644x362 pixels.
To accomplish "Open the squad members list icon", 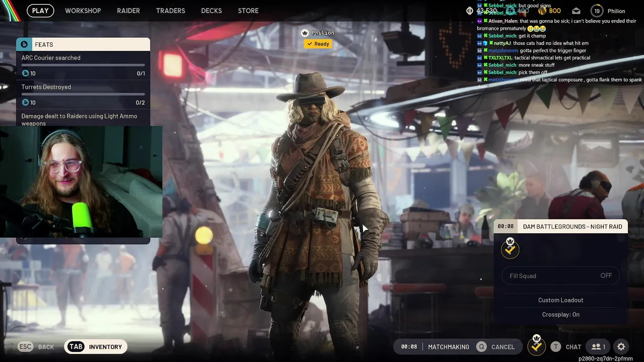I will tap(598, 347).
